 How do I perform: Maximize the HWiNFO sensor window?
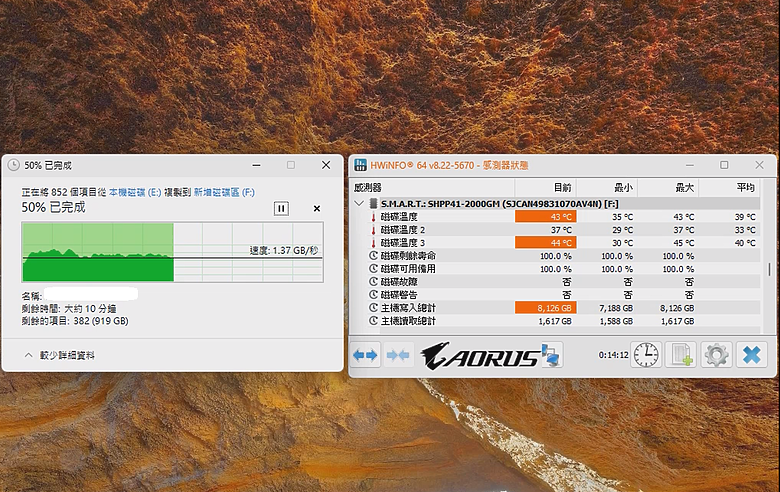click(724, 165)
